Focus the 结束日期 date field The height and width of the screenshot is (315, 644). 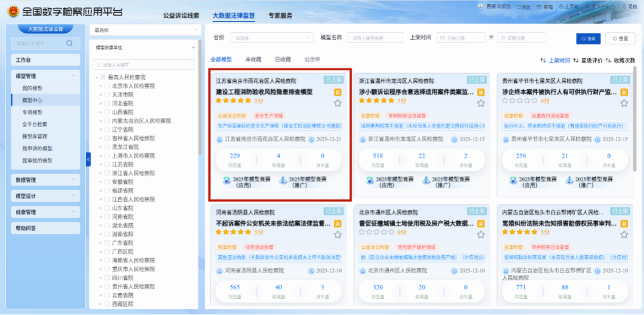522,38
